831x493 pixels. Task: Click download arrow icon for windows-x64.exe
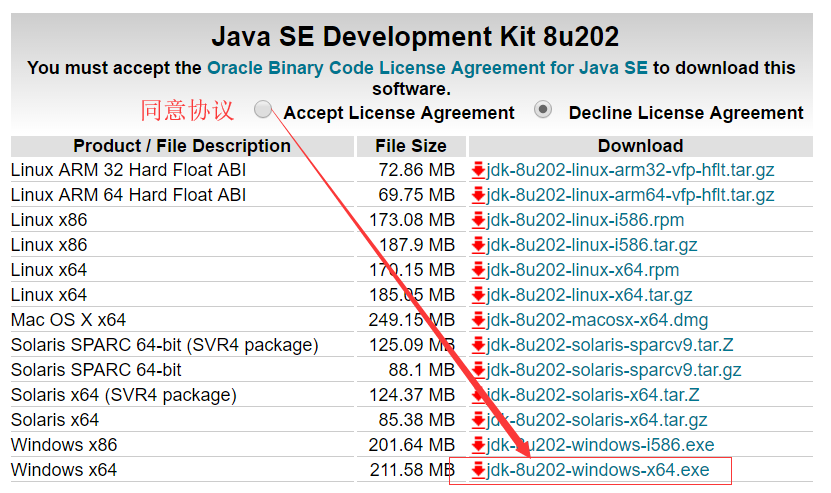479,470
